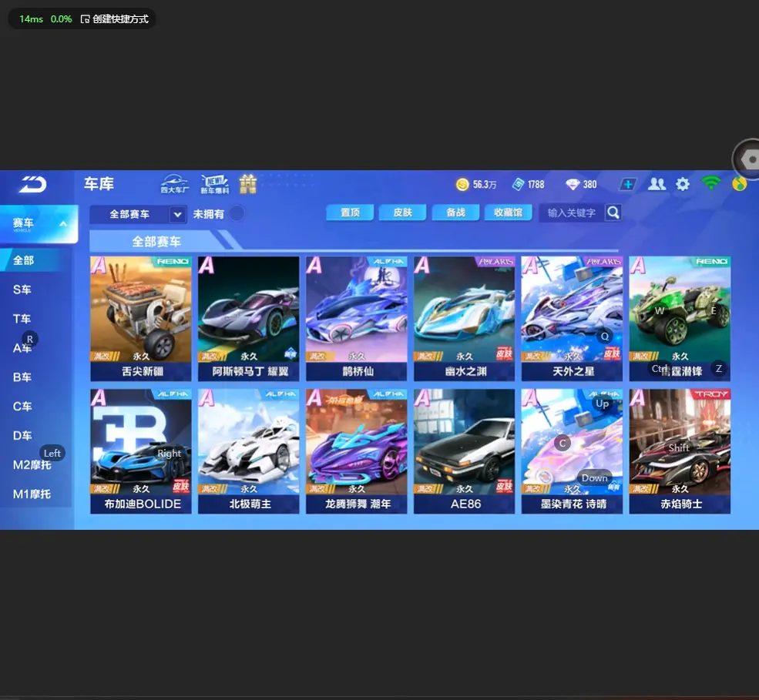Toggle the 未拥有 unowned filter switch
The height and width of the screenshot is (700, 759).
pyautogui.click(x=237, y=213)
